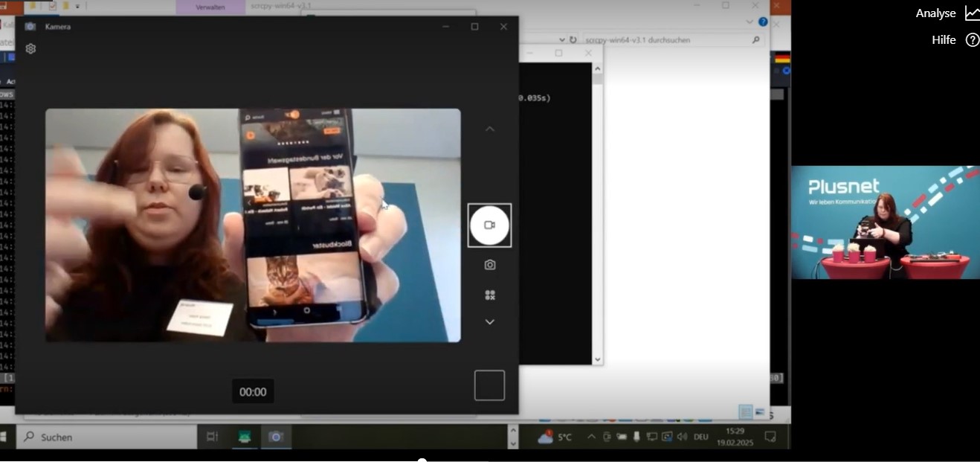Click the Analyse chart icon
980x462 pixels.
972,13
